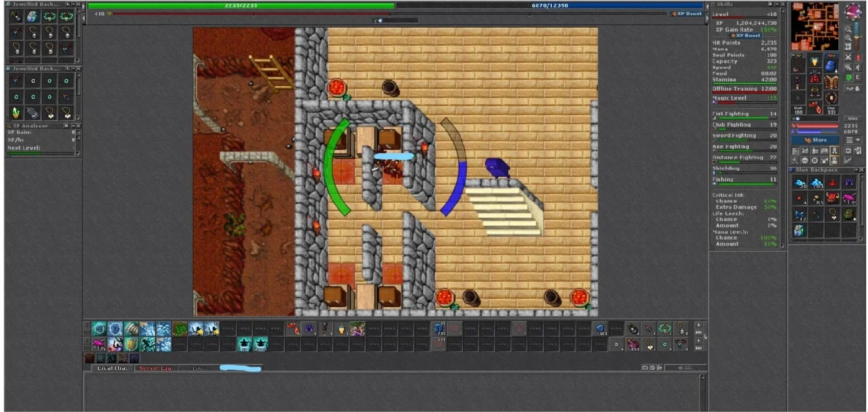Image resolution: width=868 pixels, height=412 pixels.
Task: Select the mushroom stack of 85 in Blue Backpack
Action: [817, 198]
